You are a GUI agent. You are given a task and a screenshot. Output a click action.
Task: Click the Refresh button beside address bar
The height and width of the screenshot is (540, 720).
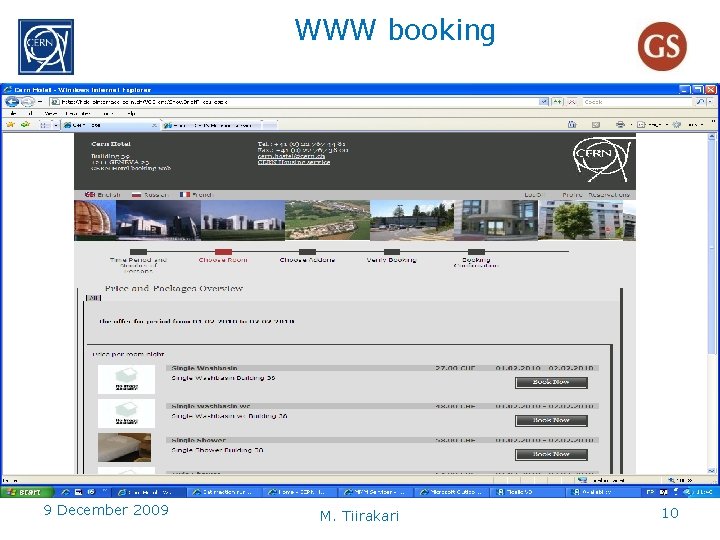[557, 102]
